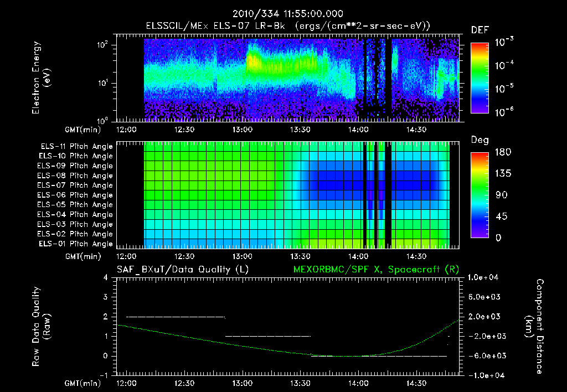
Task: Click the ELS-01 Pitch Angle row label
Action: (x=76, y=244)
